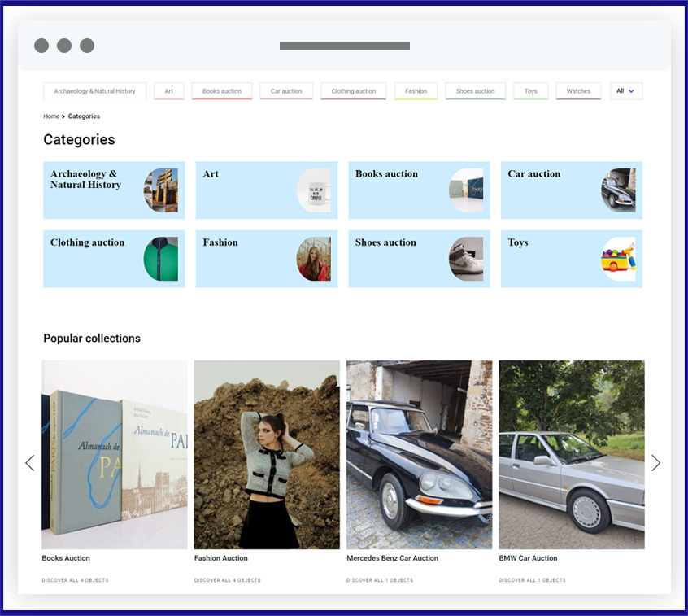Click Discover all objects under BMW Car Auction
This screenshot has height=616, width=688.
pyautogui.click(x=532, y=580)
